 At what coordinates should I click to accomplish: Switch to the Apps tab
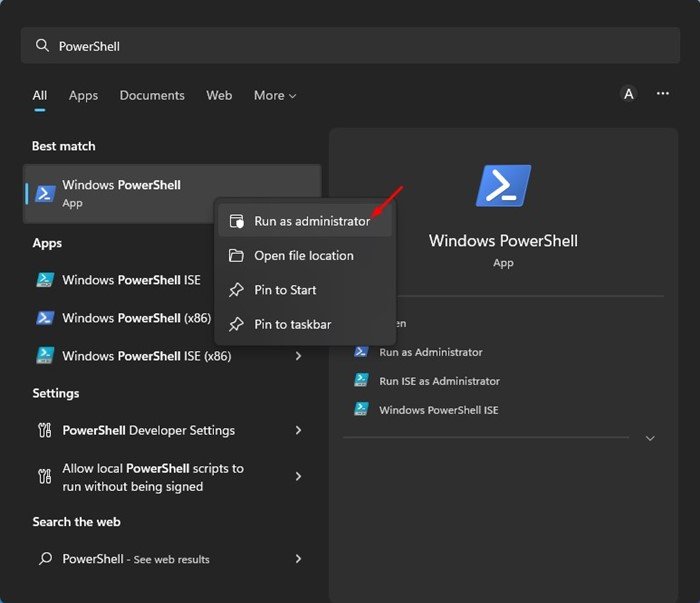click(x=83, y=96)
